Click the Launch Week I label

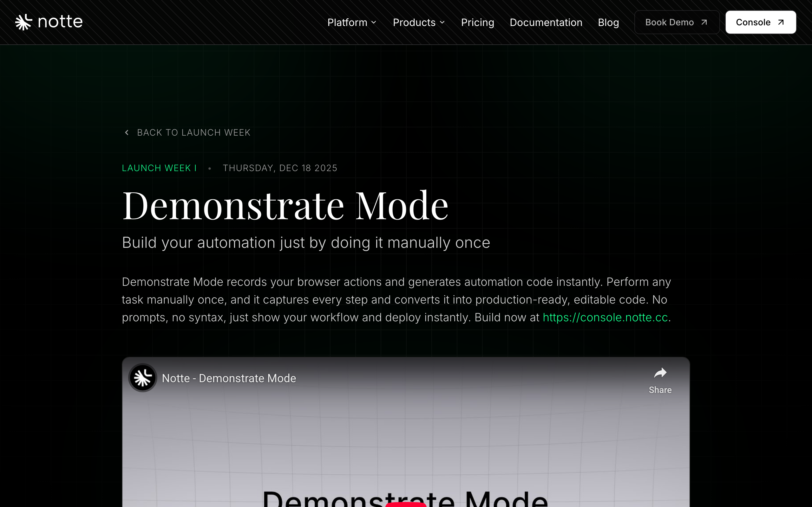tap(159, 168)
